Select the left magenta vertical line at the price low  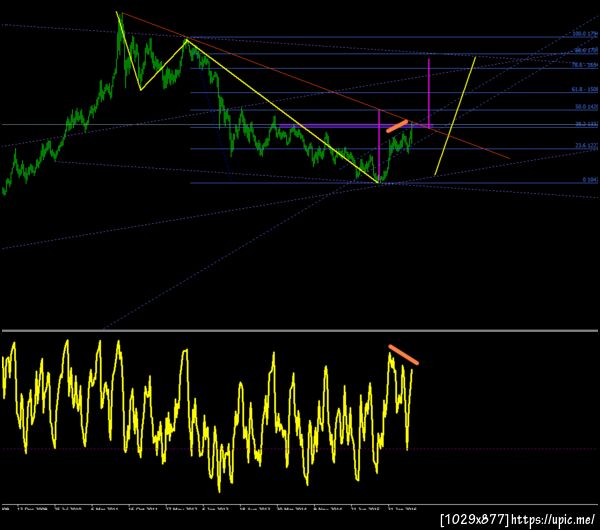379,146
